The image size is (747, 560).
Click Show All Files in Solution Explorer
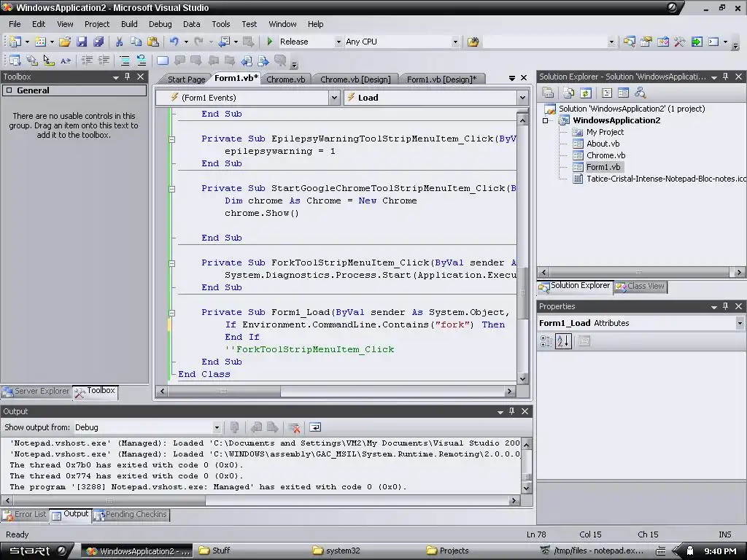coord(569,93)
